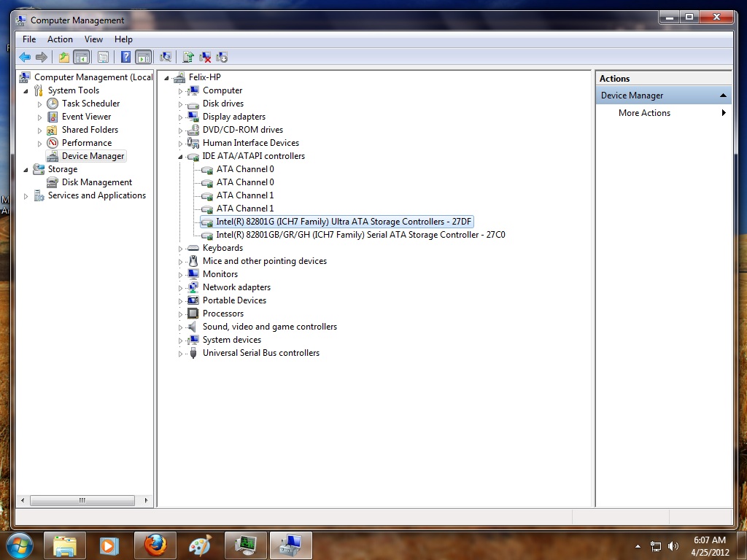Select Intel Serial ATA Storage Controller - 27C0
This screenshot has width=747, height=560.
tap(360, 235)
